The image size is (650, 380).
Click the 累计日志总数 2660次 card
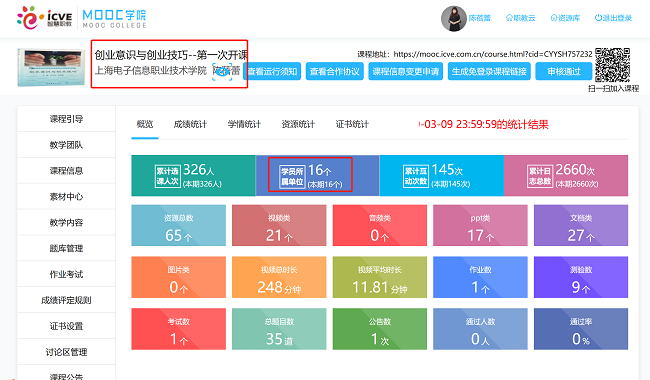tap(566, 176)
